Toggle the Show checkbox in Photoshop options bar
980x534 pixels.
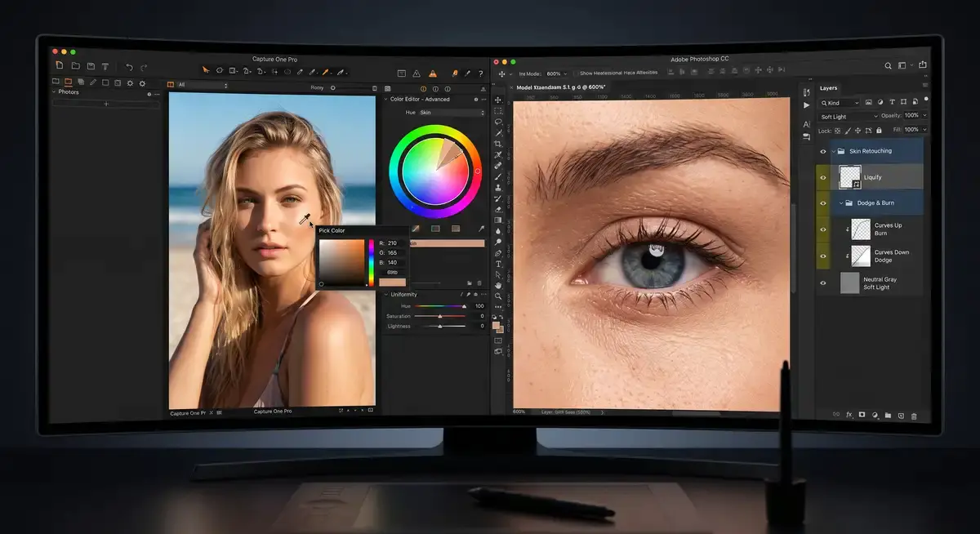[576, 73]
